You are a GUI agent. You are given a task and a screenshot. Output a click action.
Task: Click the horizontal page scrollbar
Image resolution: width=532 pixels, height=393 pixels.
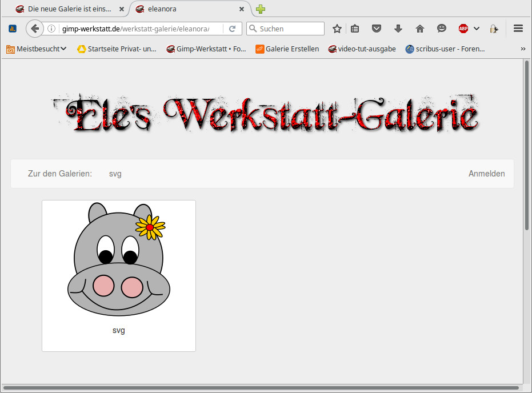click(261, 388)
